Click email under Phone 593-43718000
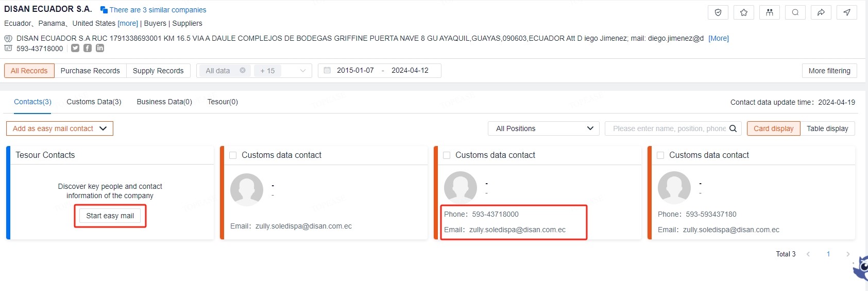This screenshot has width=868, height=291. click(517, 230)
